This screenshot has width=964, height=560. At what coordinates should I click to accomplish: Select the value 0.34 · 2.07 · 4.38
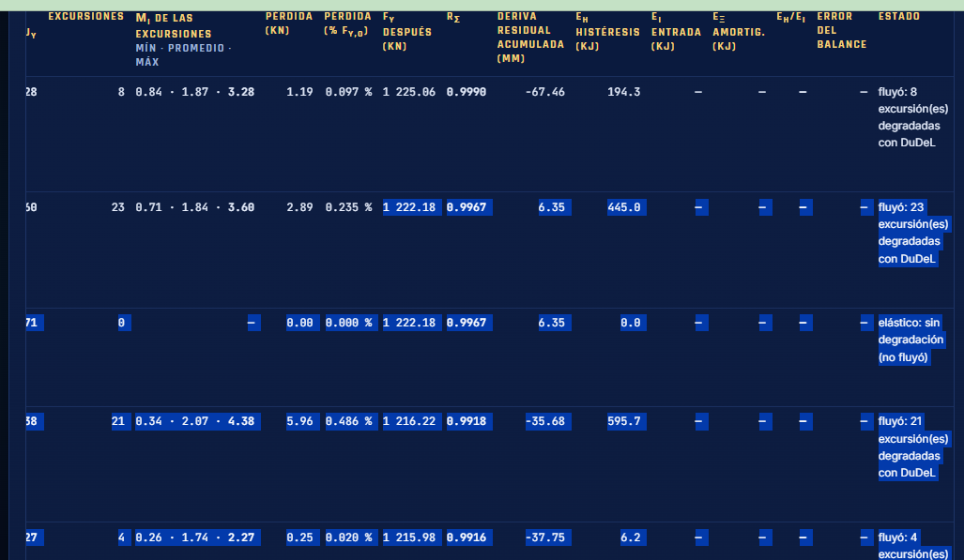pos(195,422)
